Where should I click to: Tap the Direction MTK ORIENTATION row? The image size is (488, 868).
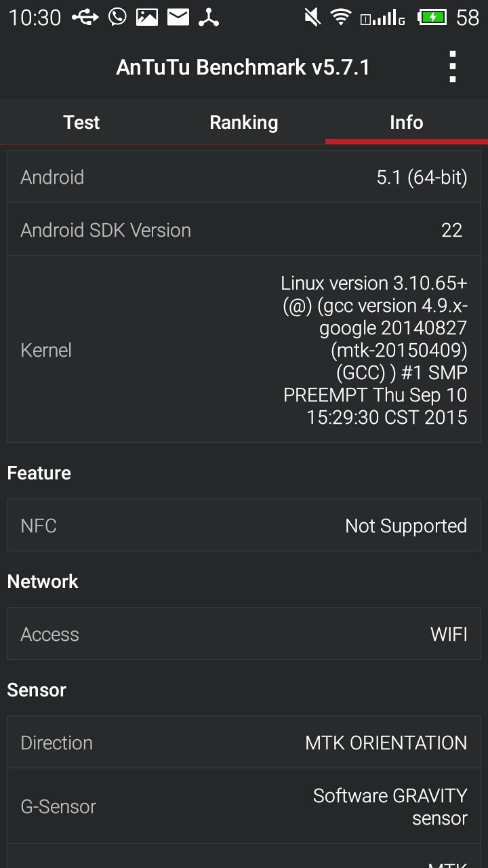[x=244, y=743]
